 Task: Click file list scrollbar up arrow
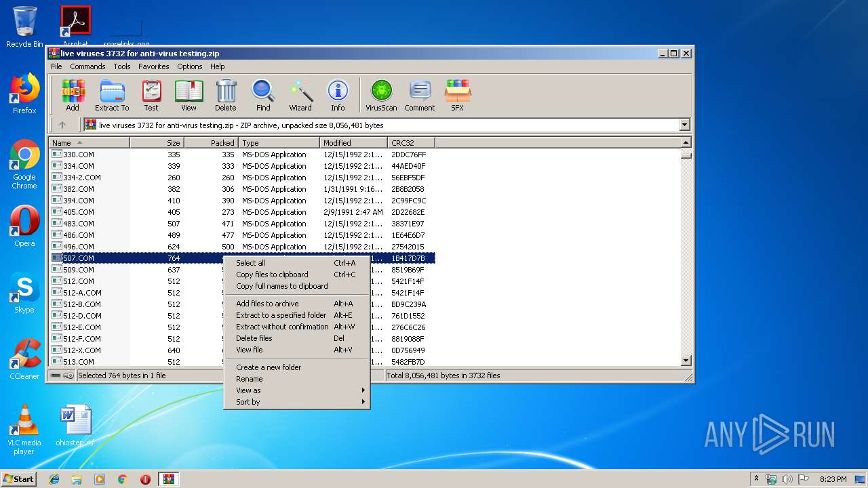click(x=686, y=143)
